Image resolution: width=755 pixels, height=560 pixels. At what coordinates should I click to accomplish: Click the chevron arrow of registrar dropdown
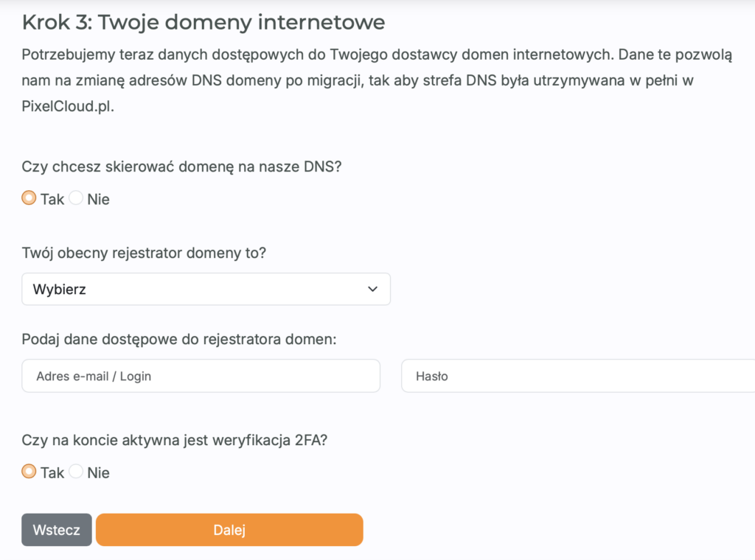click(372, 290)
